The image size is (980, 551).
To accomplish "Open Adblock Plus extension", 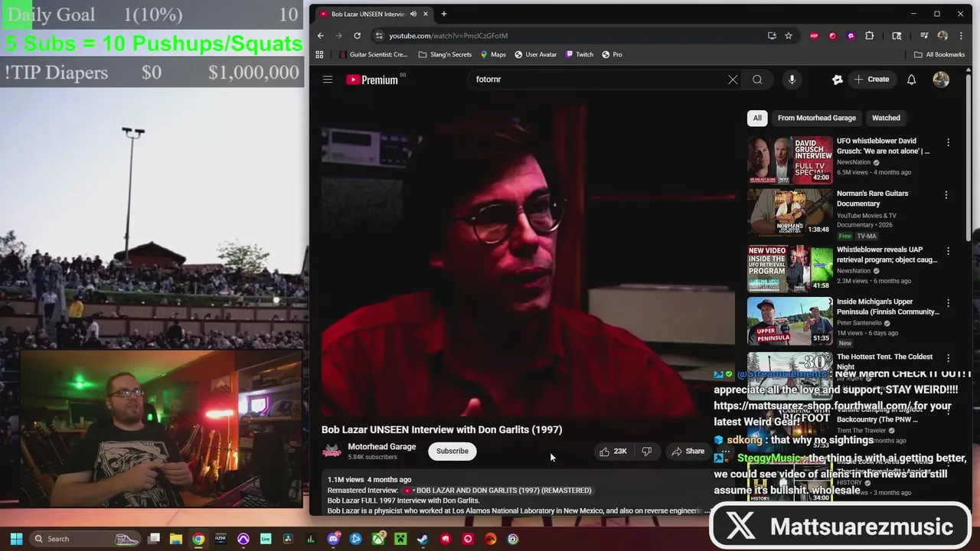I will 814,35.
